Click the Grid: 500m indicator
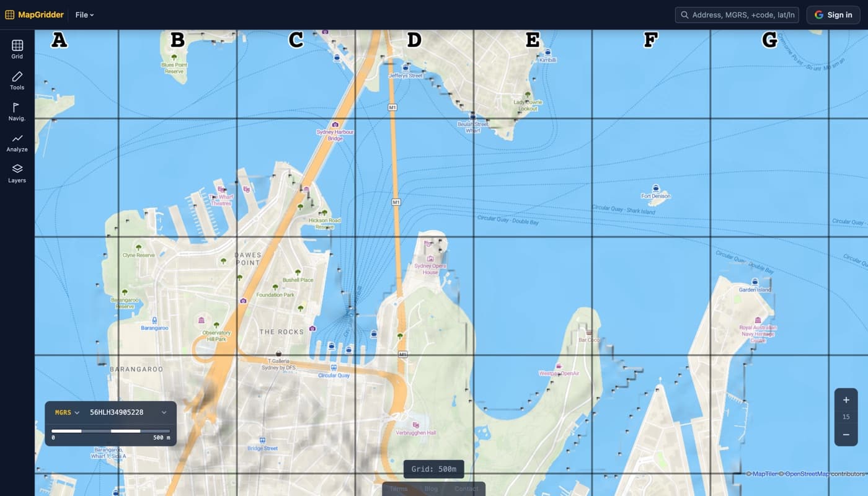The image size is (868, 496). 433,469
